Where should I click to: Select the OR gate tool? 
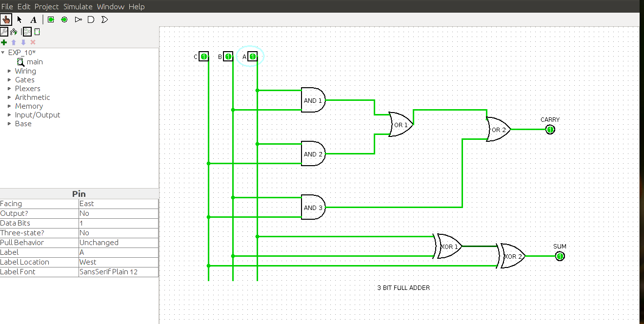point(104,19)
